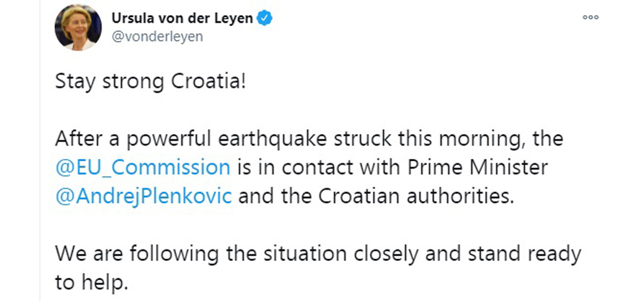This screenshot has height=302, width=644.
Task: Click the blank space between name and options
Action: (427, 19)
